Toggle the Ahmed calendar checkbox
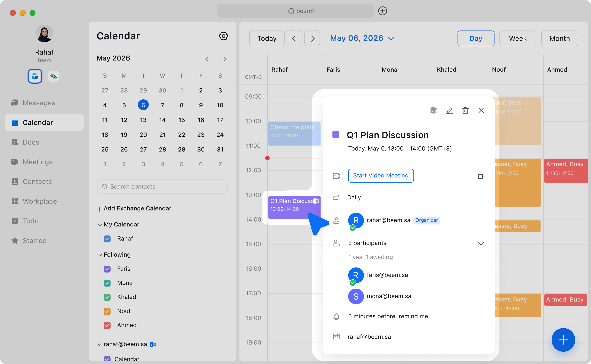The image size is (591, 364). (107, 325)
